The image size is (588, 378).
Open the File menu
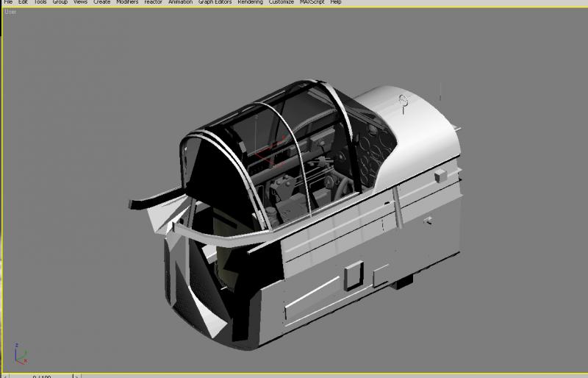pyautogui.click(x=8, y=2)
